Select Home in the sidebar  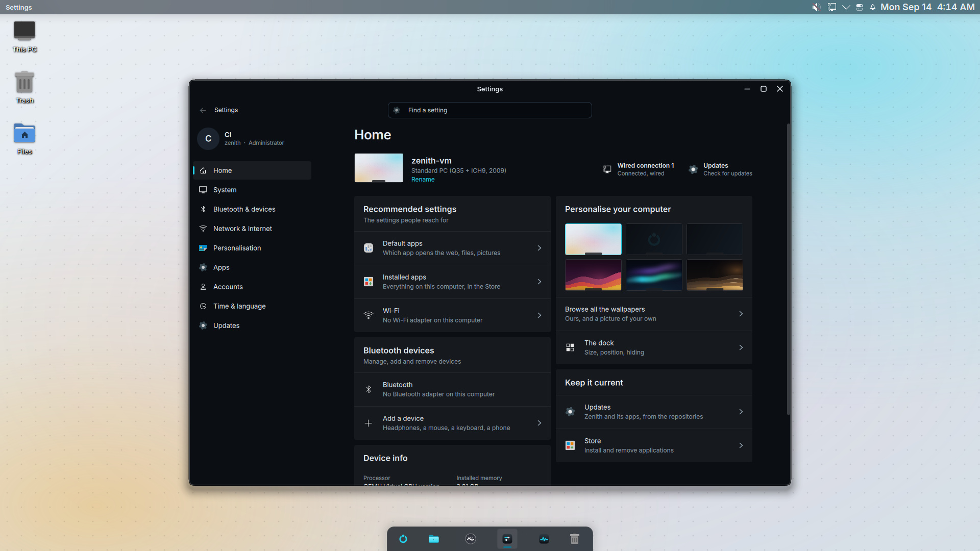coord(252,170)
